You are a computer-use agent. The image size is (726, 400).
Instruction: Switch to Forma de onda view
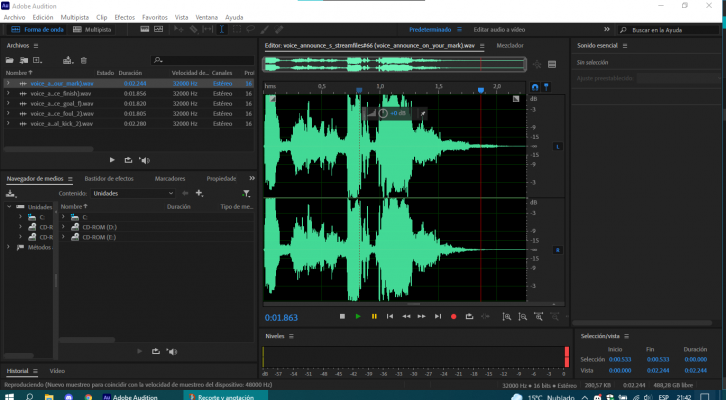tap(38, 30)
